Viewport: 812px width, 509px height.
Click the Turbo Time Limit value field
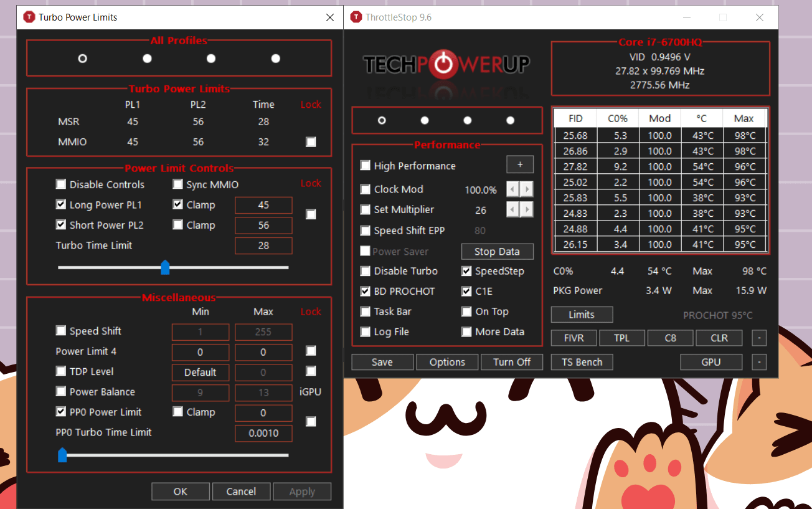click(x=263, y=245)
